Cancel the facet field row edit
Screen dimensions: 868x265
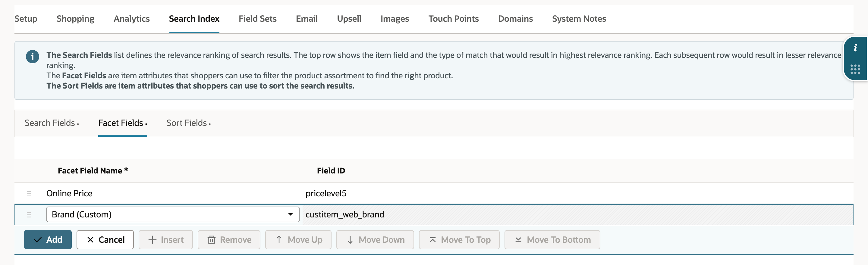click(x=105, y=240)
